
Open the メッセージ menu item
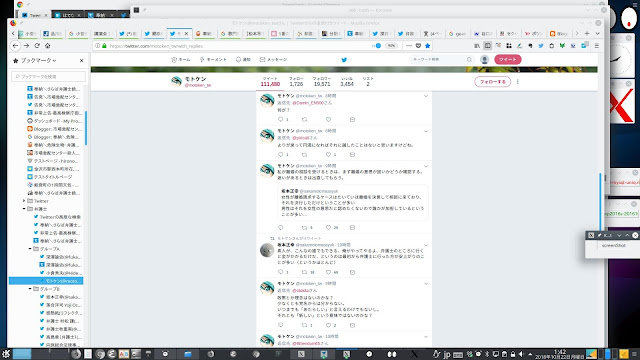273,60
